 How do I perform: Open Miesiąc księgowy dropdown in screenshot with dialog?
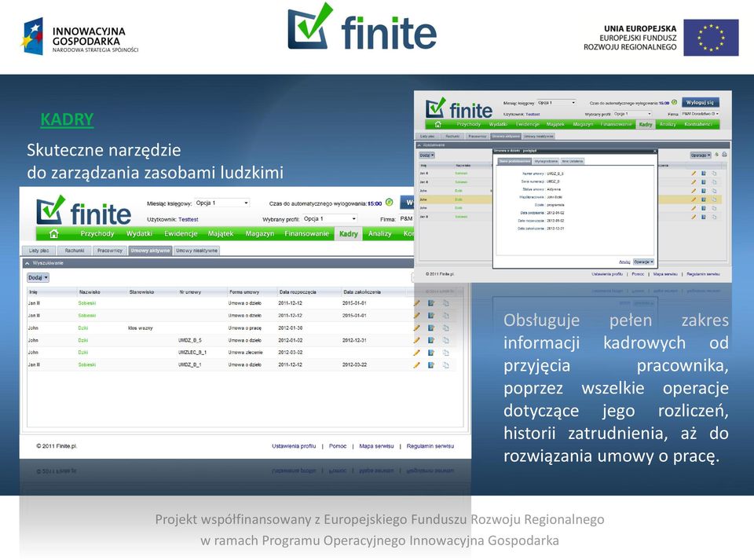(556, 103)
